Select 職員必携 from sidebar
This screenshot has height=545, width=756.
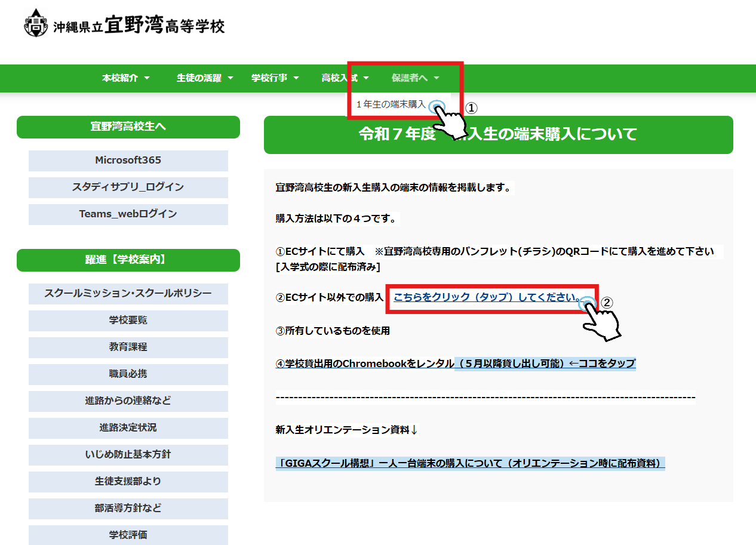(128, 374)
